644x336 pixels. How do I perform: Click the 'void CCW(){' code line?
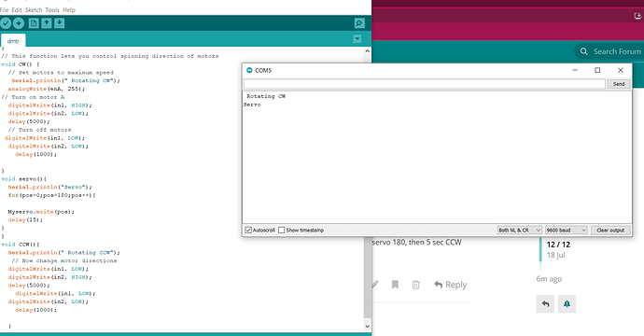[21, 245]
